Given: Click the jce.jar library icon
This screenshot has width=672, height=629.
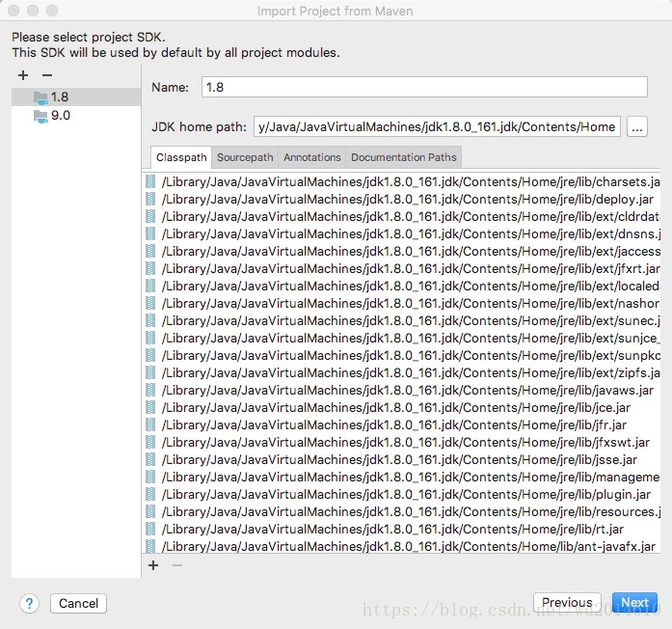Looking at the screenshot, I should [x=150, y=407].
